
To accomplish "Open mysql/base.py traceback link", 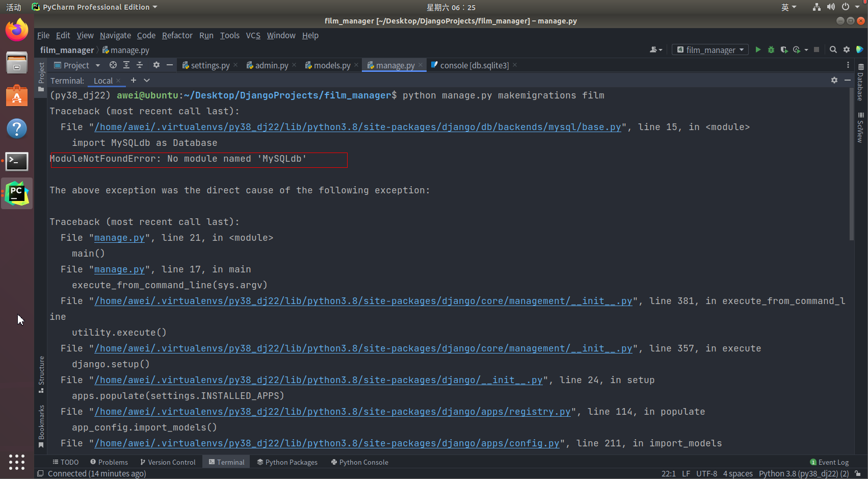I will (358, 127).
